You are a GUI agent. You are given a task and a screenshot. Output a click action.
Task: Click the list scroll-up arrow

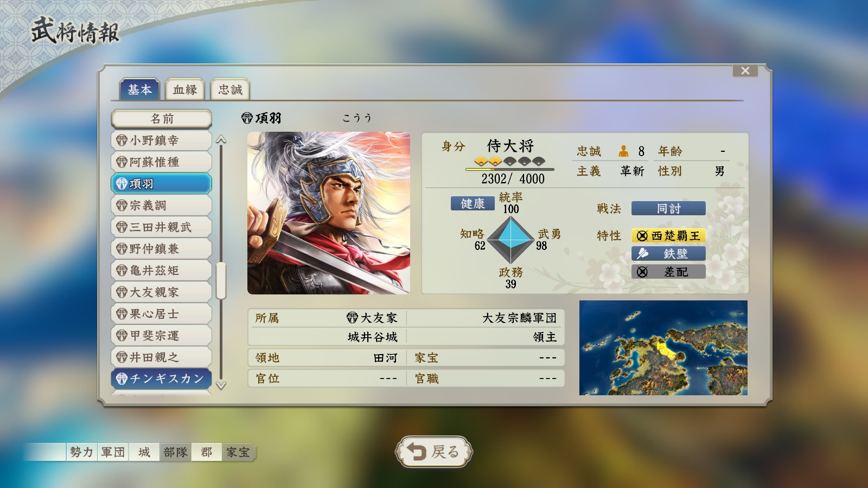coord(221,140)
